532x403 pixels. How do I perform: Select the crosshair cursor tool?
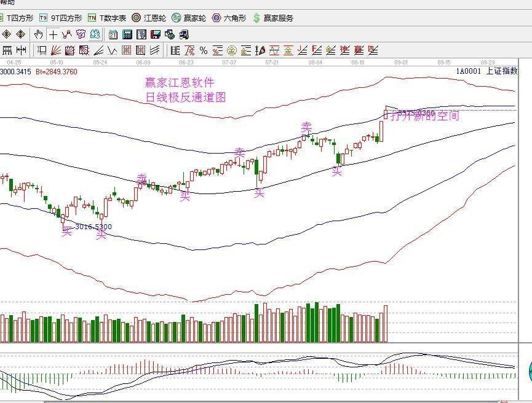point(53,34)
